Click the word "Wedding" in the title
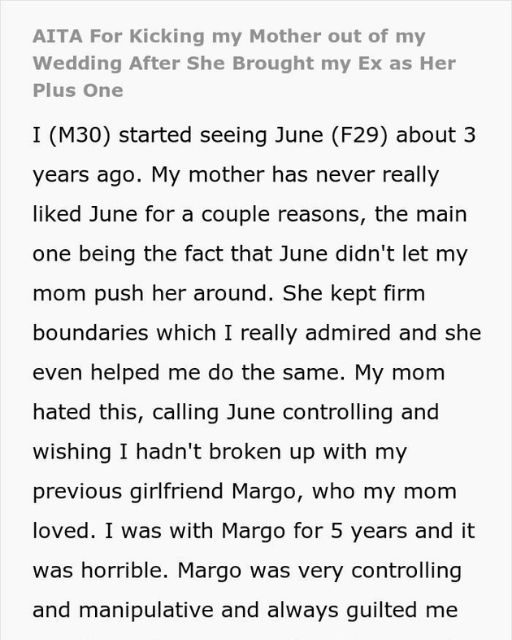512x640 pixels. (x=77, y=64)
